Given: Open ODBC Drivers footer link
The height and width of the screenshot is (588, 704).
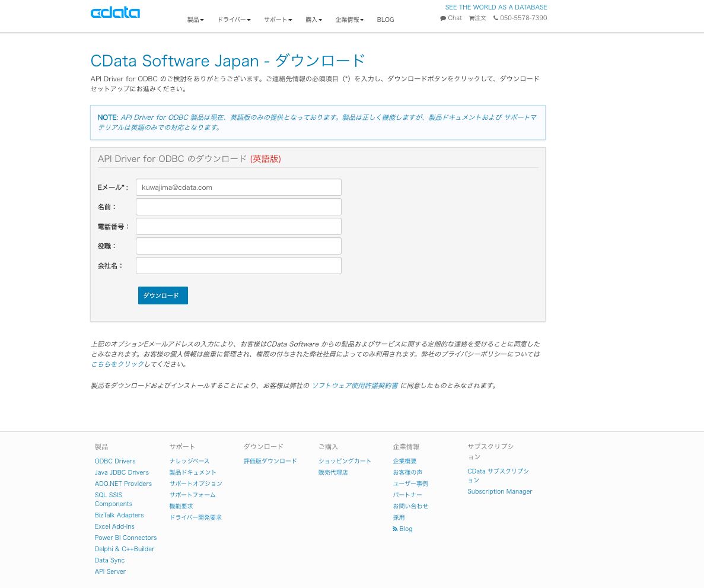Looking at the screenshot, I should click(x=115, y=462).
